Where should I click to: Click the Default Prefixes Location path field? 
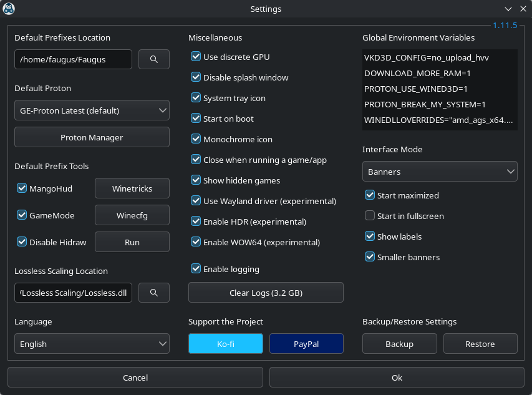[73, 59]
